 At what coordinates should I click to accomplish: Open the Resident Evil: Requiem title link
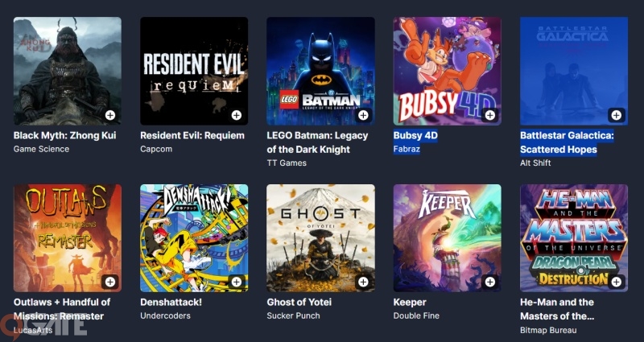(192, 135)
